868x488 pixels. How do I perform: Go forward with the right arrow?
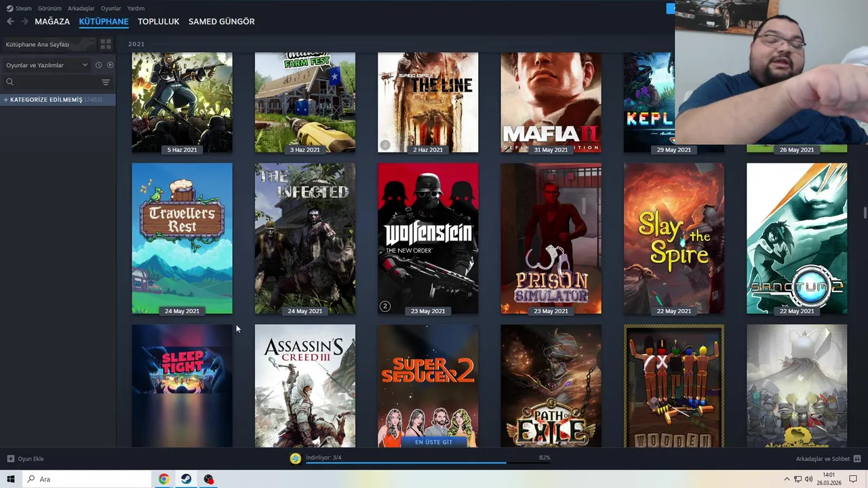(x=24, y=22)
